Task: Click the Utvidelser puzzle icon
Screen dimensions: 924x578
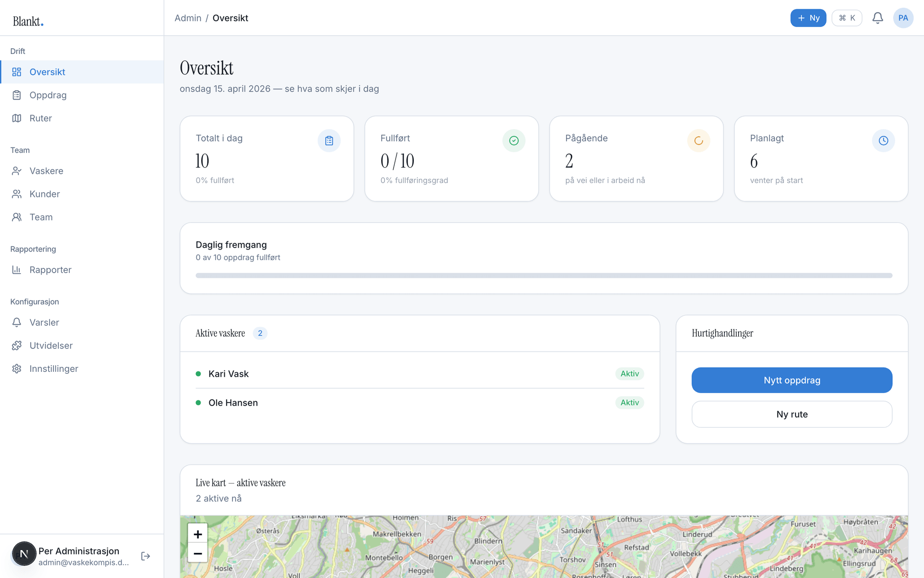Action: pos(17,345)
